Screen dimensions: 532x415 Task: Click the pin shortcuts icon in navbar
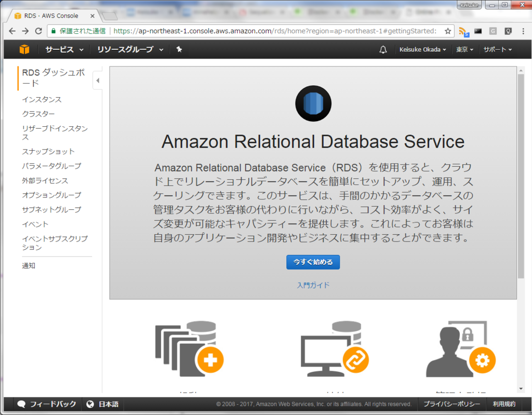[179, 49]
